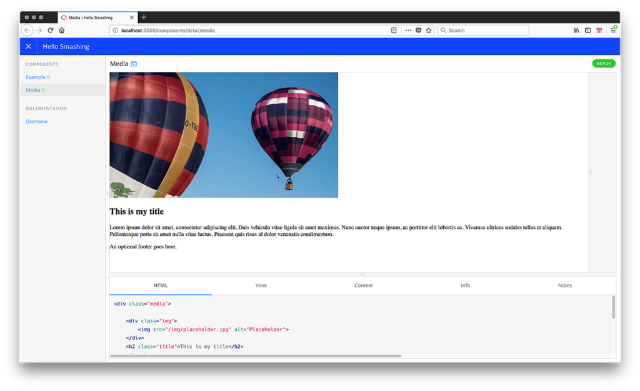Reload the current page
The image size is (640, 391).
50,30
